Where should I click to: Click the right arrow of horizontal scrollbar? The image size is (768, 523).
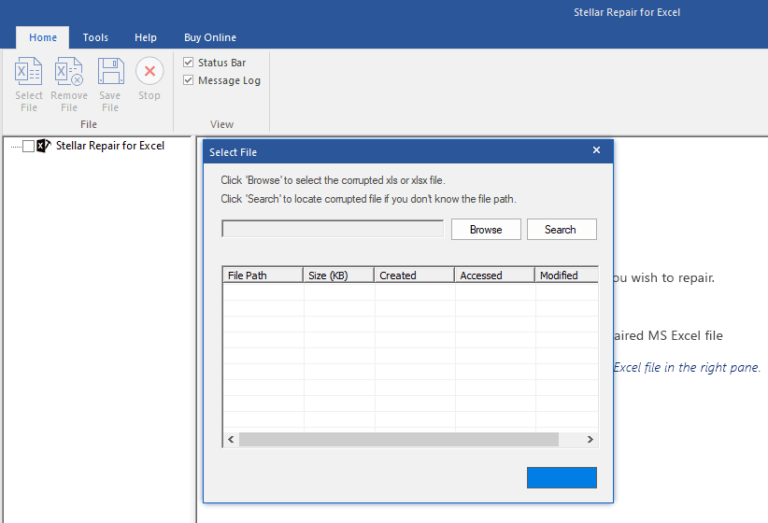coord(590,439)
